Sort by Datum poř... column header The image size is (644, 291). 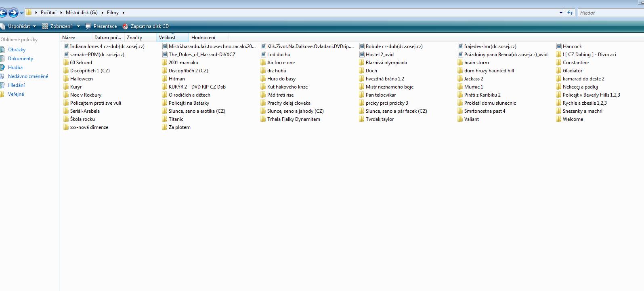pos(108,38)
